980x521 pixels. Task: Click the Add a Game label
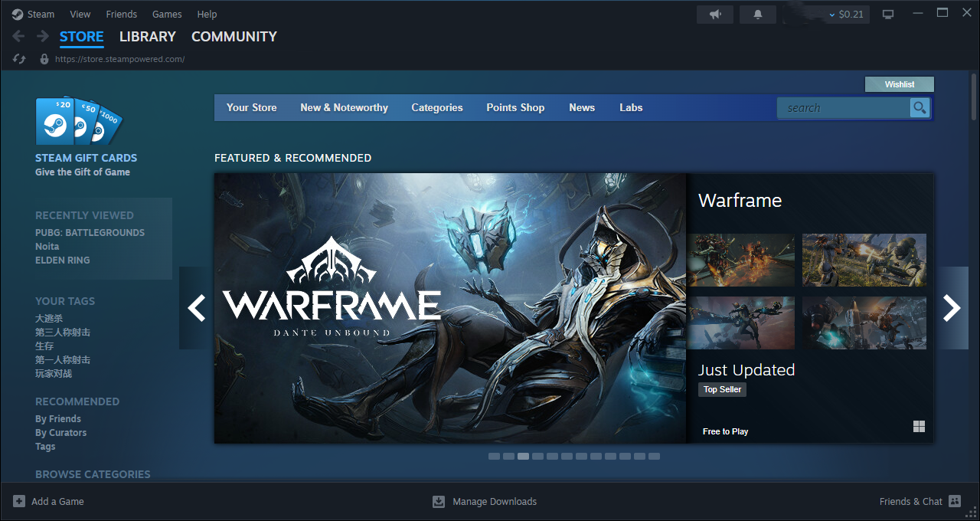point(57,501)
